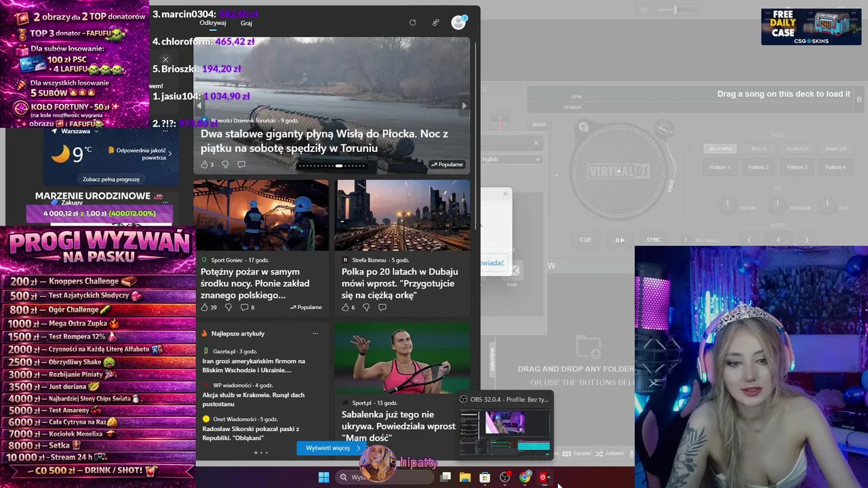Open Task View on taskbar
This screenshot has width=868, height=488.
coord(446,477)
